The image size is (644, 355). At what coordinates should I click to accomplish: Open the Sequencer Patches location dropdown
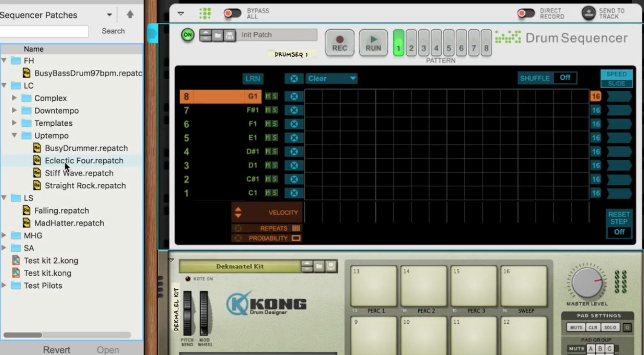(x=109, y=15)
